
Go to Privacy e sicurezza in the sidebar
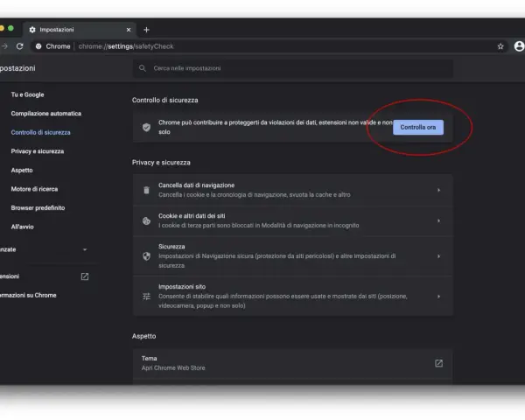(x=37, y=151)
